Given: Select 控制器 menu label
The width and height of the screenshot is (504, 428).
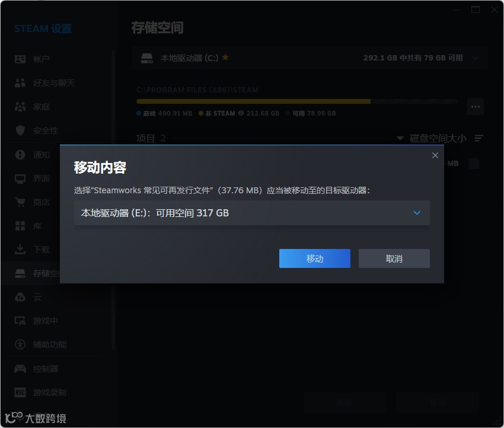Looking at the screenshot, I should pyautogui.click(x=46, y=369).
